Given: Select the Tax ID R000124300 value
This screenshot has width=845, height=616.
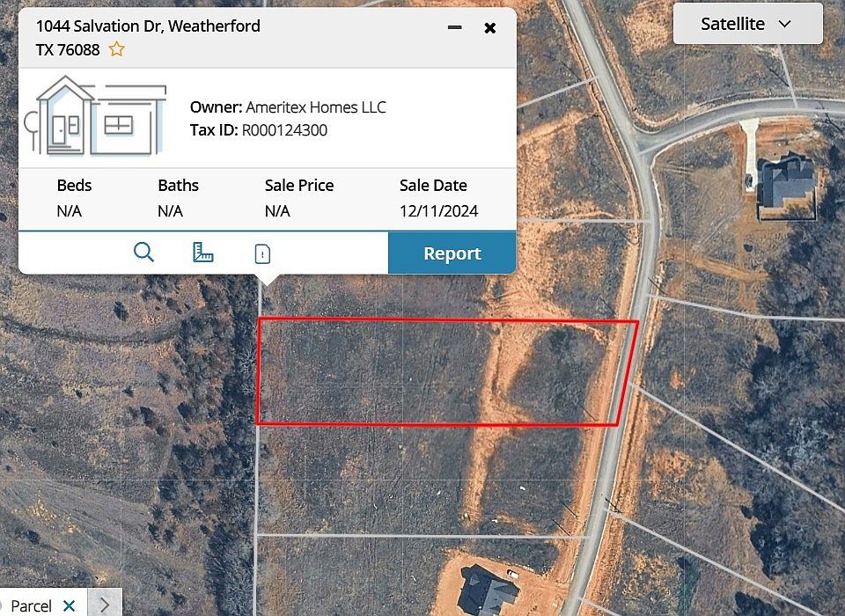Looking at the screenshot, I should (284, 130).
